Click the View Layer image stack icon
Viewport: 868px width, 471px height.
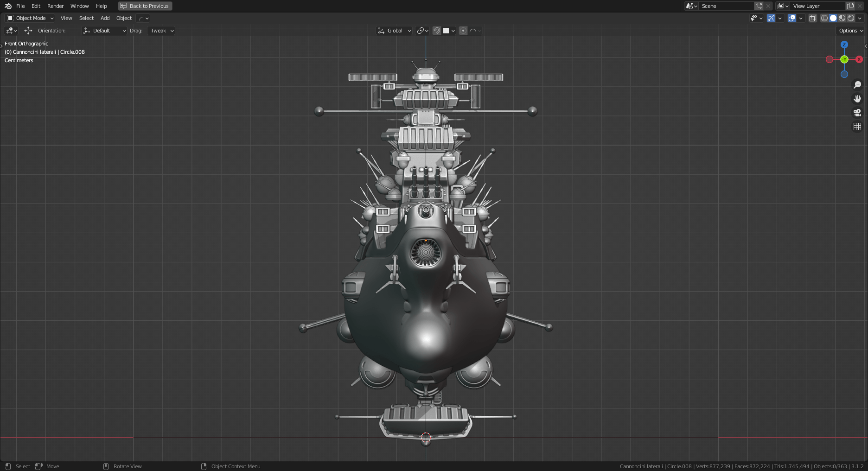click(x=781, y=6)
